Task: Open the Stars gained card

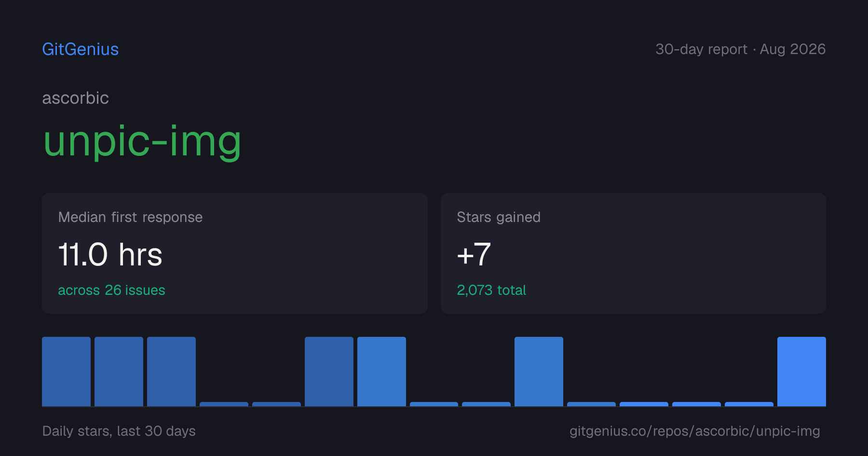Action: (x=633, y=253)
